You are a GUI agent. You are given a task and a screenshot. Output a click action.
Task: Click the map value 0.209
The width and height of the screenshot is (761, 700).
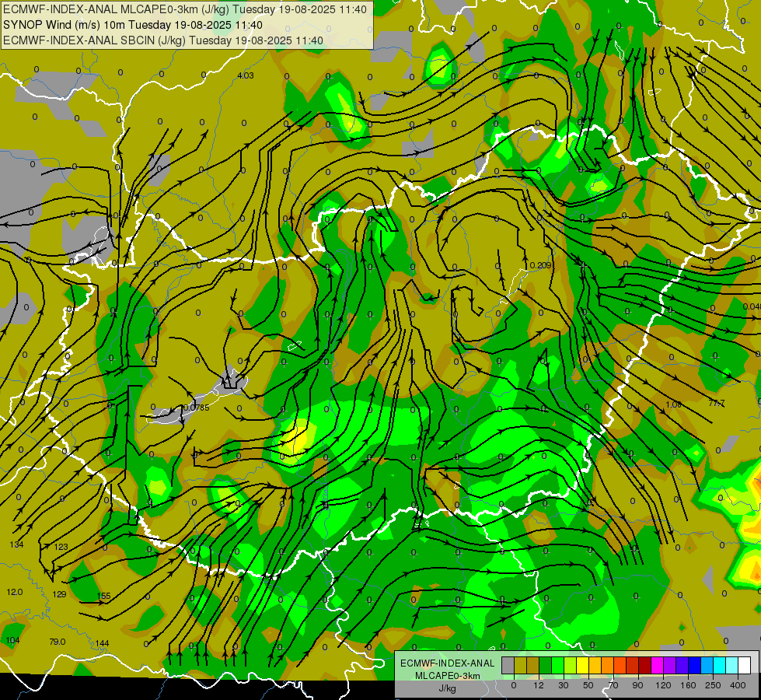click(541, 265)
